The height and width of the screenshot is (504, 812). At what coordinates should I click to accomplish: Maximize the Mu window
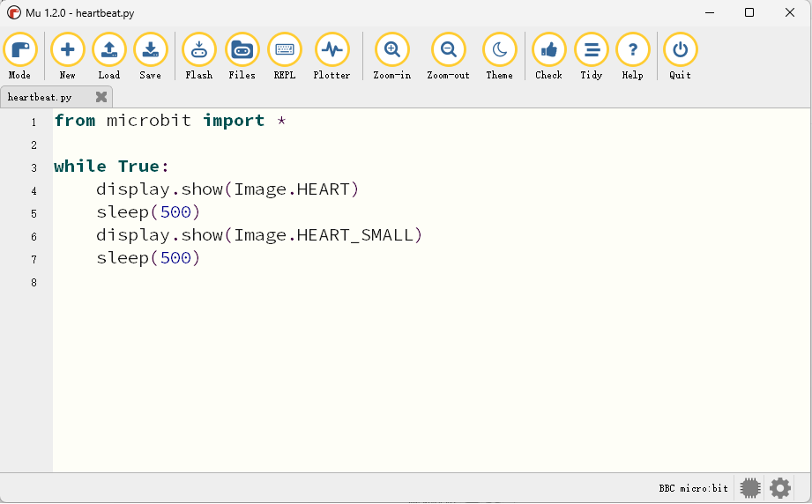click(x=749, y=12)
